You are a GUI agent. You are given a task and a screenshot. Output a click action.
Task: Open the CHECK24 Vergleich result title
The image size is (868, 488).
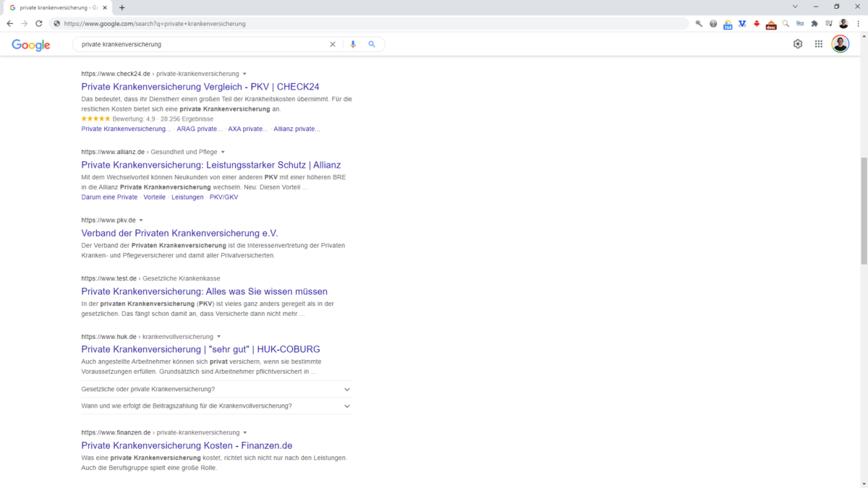click(200, 87)
